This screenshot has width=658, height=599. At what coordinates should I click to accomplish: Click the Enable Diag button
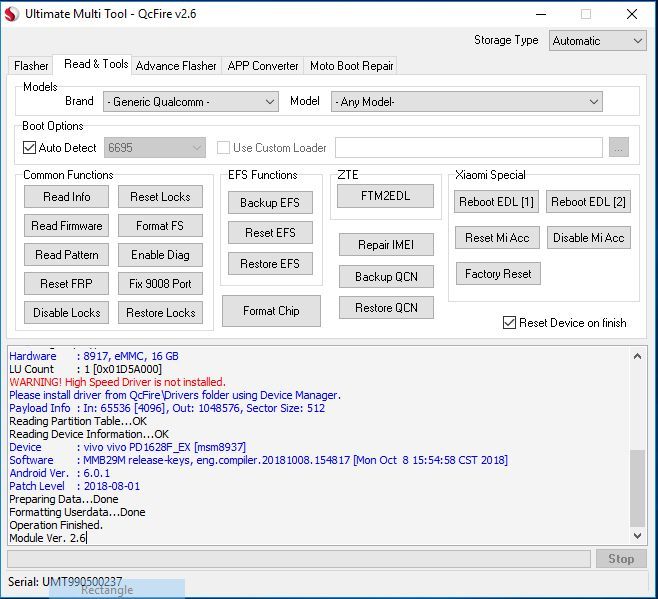coord(160,255)
